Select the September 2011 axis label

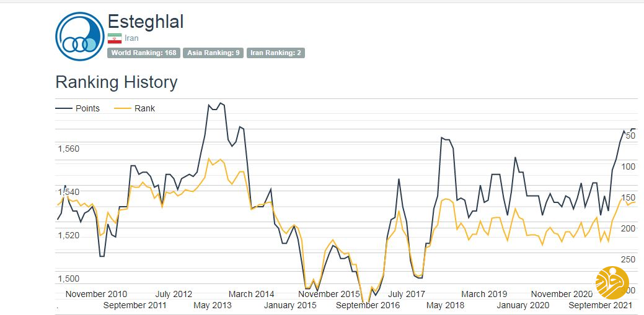tap(135, 306)
